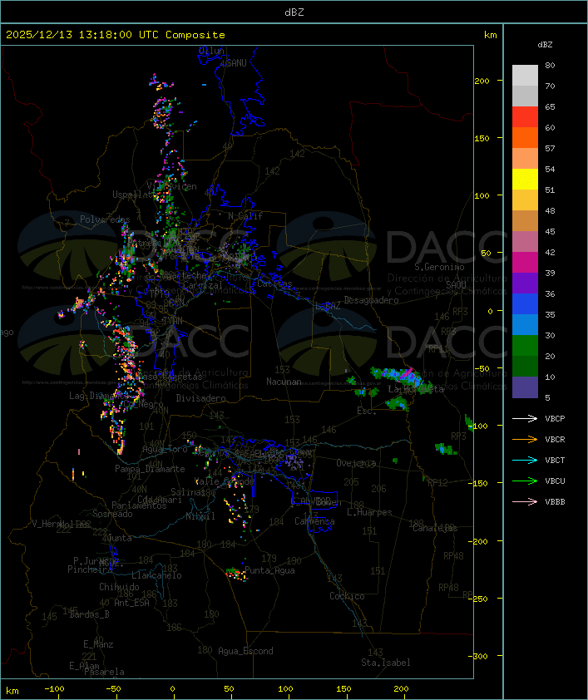
Task: Click the S.Geronimo place label
Action: (x=439, y=267)
